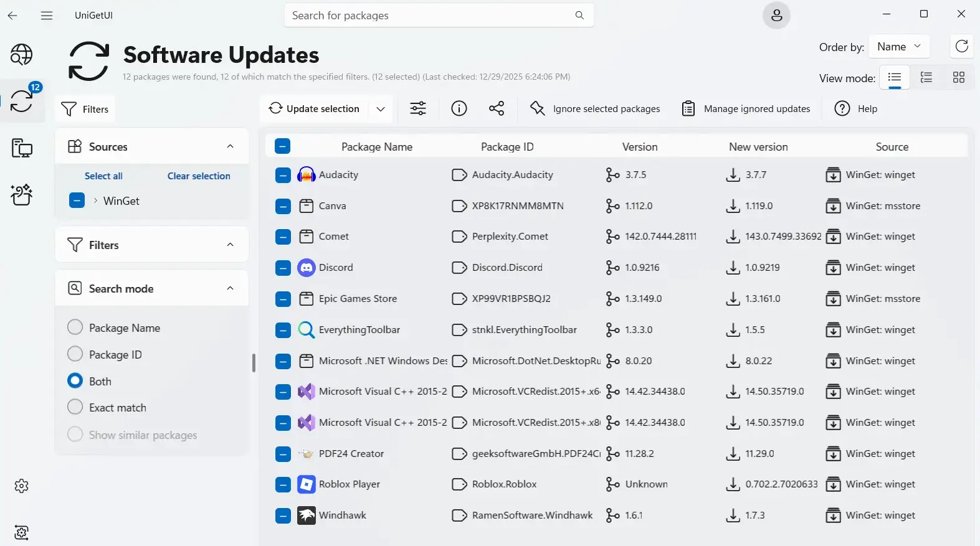Screen dimensions: 980x546
Task: Click Update selection button
Action: tap(315, 109)
